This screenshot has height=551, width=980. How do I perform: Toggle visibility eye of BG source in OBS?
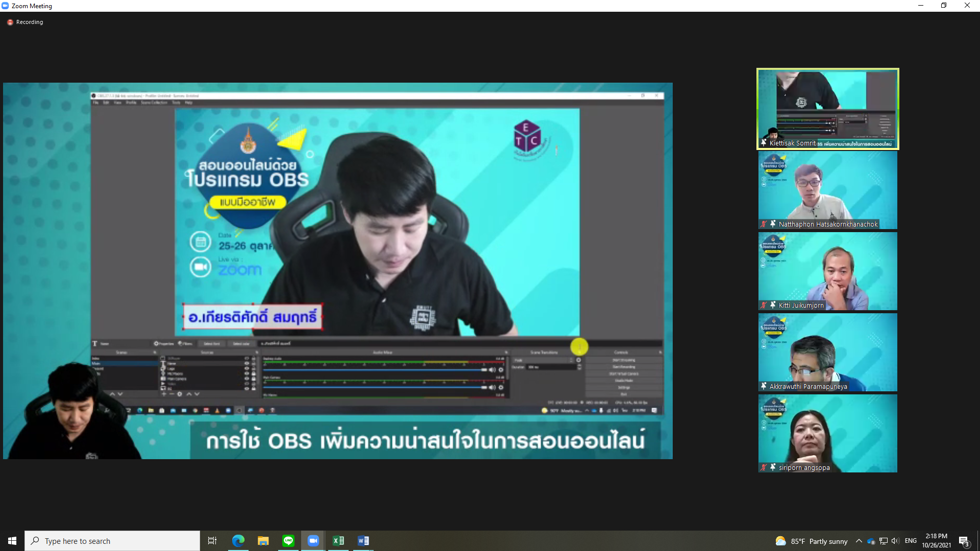coord(247,389)
